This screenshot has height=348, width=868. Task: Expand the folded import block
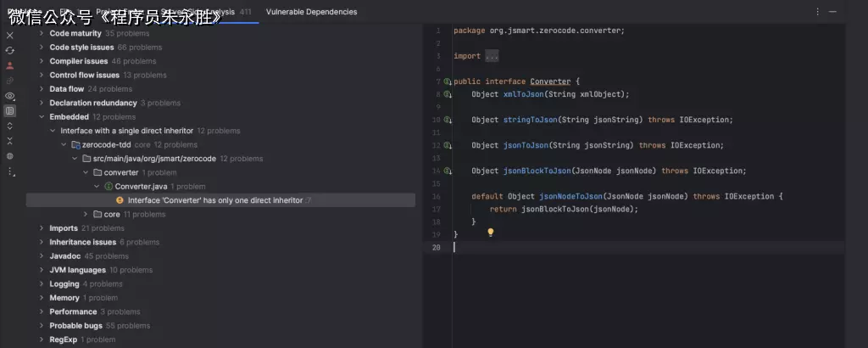coord(492,56)
